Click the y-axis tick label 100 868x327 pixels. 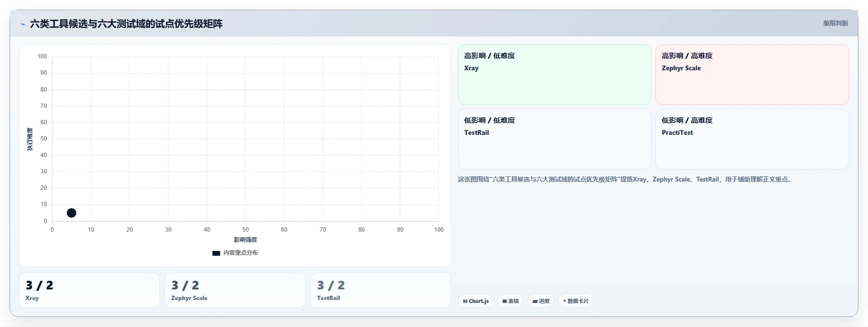(x=42, y=56)
